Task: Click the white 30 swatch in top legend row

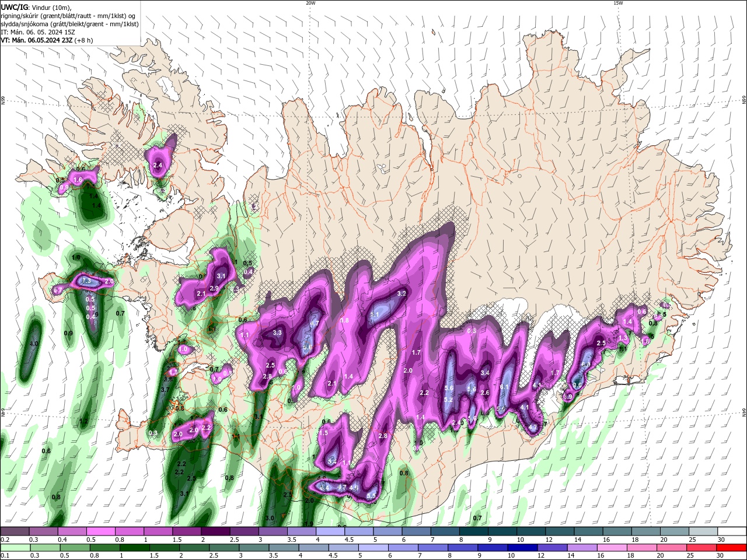Action: [732, 531]
